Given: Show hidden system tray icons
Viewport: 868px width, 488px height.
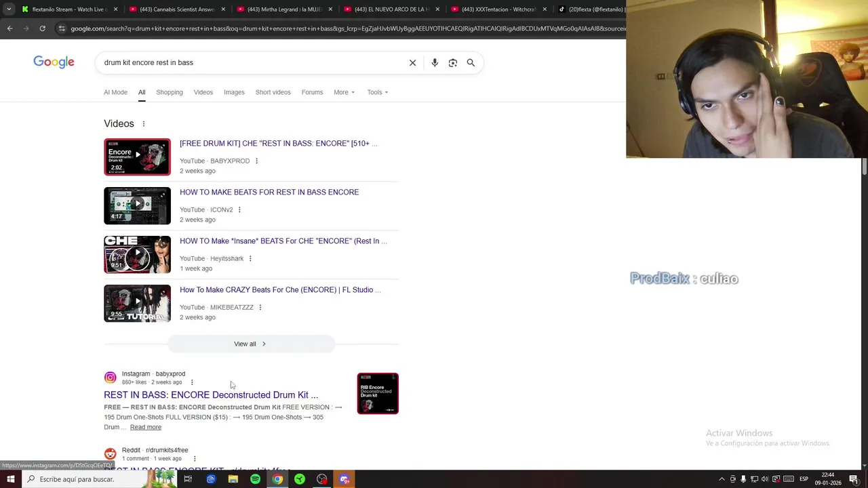Looking at the screenshot, I should point(722,479).
